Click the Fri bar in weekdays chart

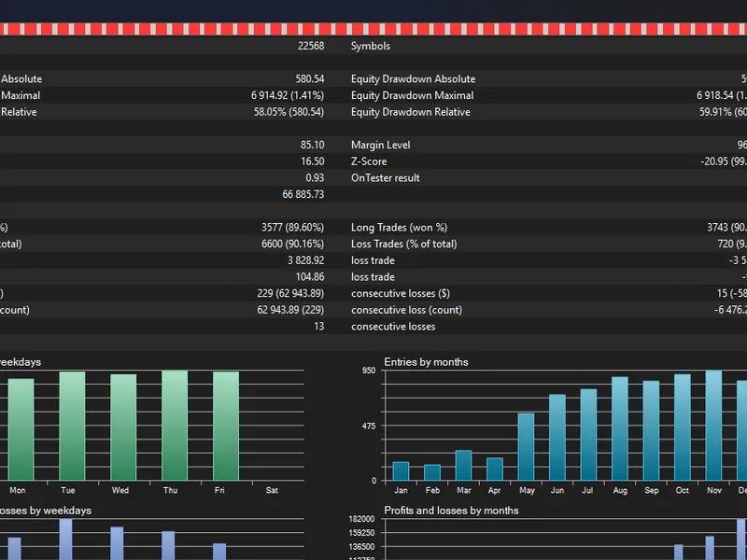pyautogui.click(x=226, y=427)
